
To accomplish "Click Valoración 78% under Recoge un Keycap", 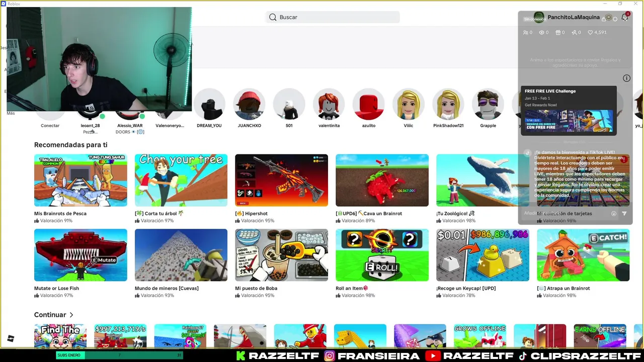I will 455,296.
